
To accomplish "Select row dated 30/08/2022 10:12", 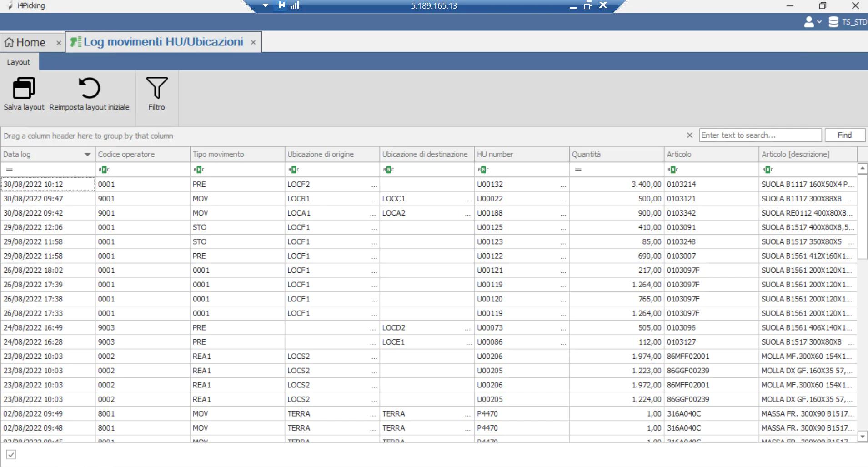I will (x=428, y=185).
